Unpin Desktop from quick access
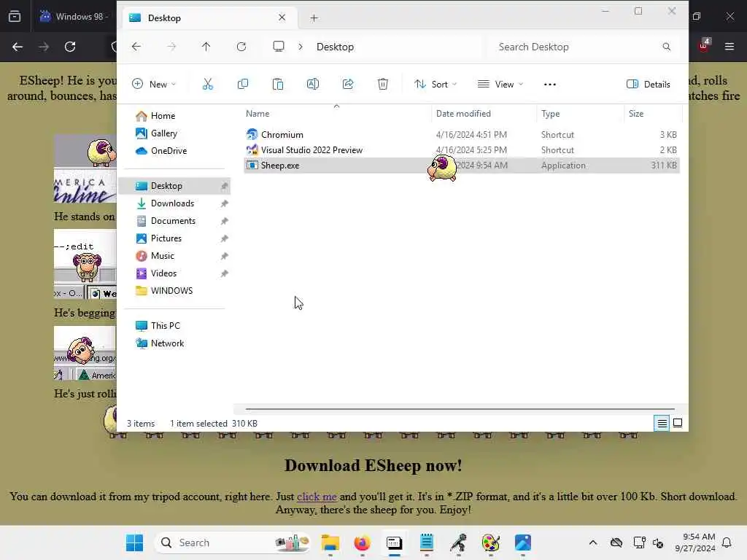Viewport: 747px width, 560px height. click(224, 186)
